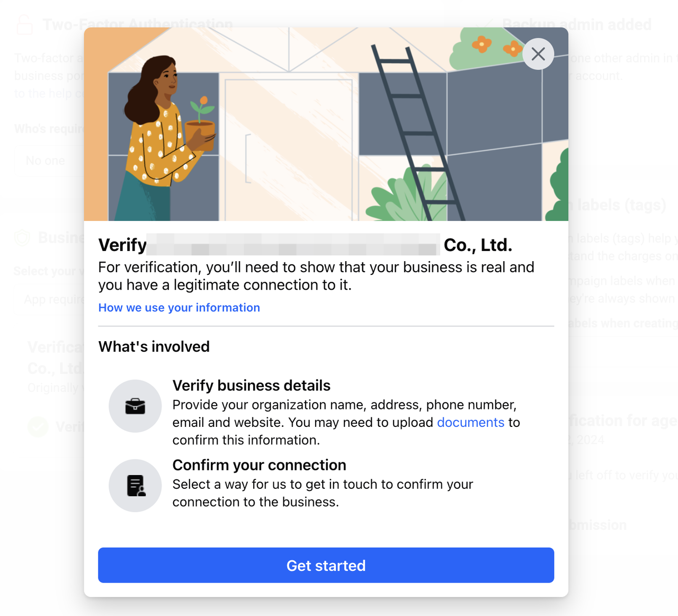Click the "What's involved" section heading

(x=154, y=346)
